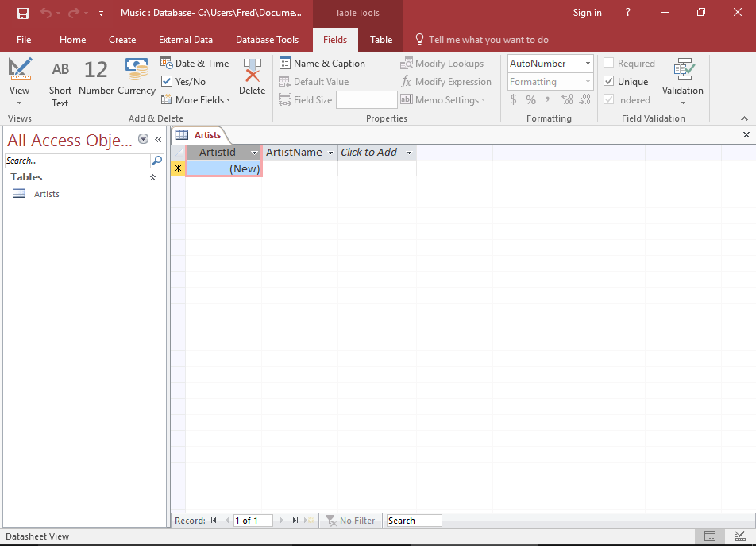Go to last record
Viewport: 756px width, 546px height.
(295, 521)
